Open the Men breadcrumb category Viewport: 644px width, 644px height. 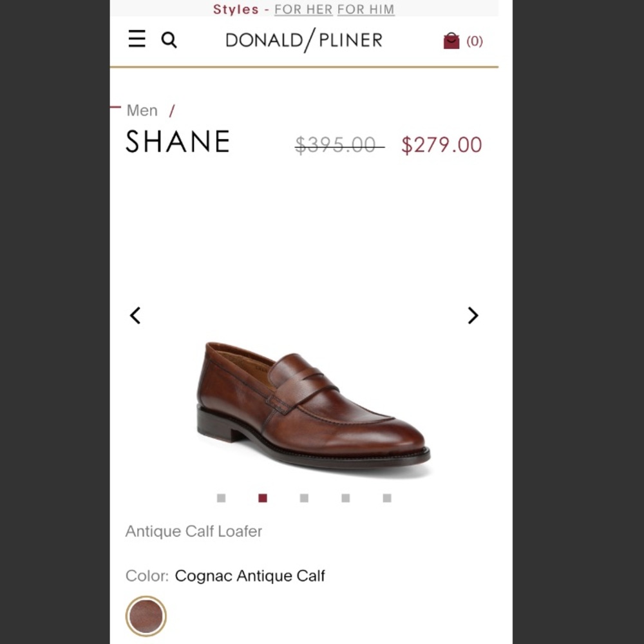tap(142, 110)
